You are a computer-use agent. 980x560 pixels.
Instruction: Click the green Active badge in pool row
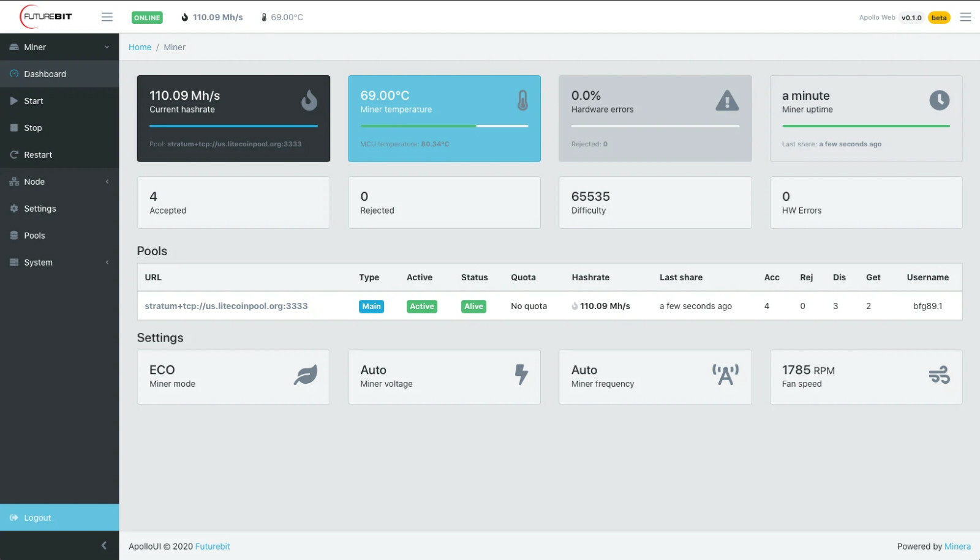(422, 306)
